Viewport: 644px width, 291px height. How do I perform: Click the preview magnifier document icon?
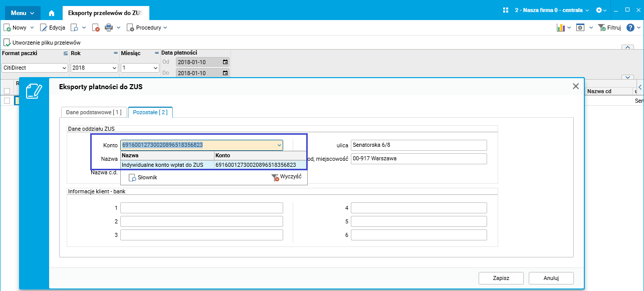pos(74,28)
